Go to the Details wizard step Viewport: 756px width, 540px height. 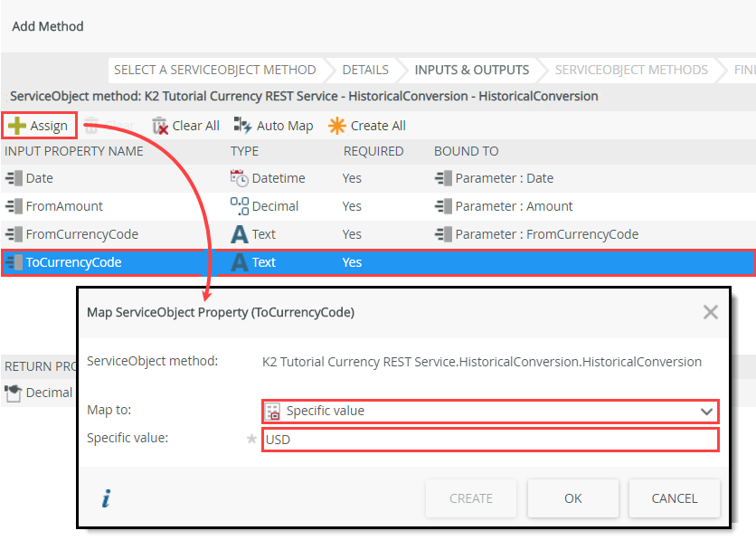[x=365, y=70]
